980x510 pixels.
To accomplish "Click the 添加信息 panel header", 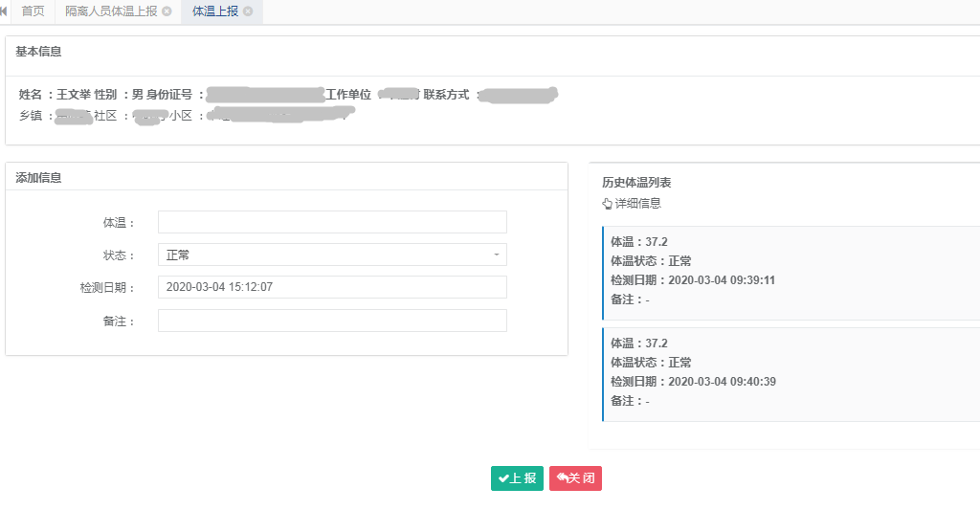I will click(38, 178).
